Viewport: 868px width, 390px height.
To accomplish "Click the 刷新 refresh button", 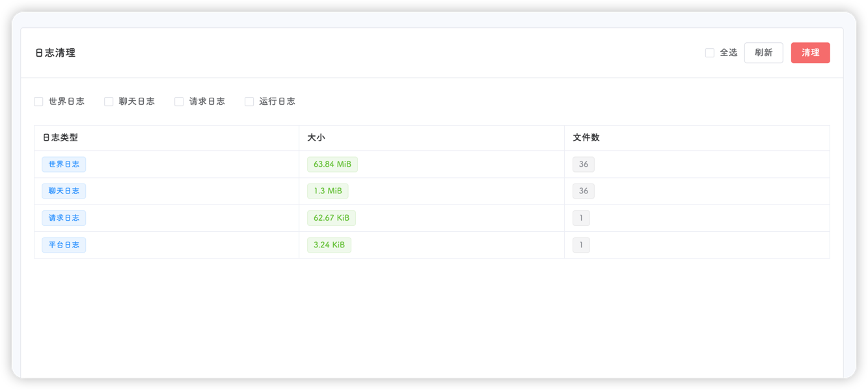I will [x=763, y=52].
